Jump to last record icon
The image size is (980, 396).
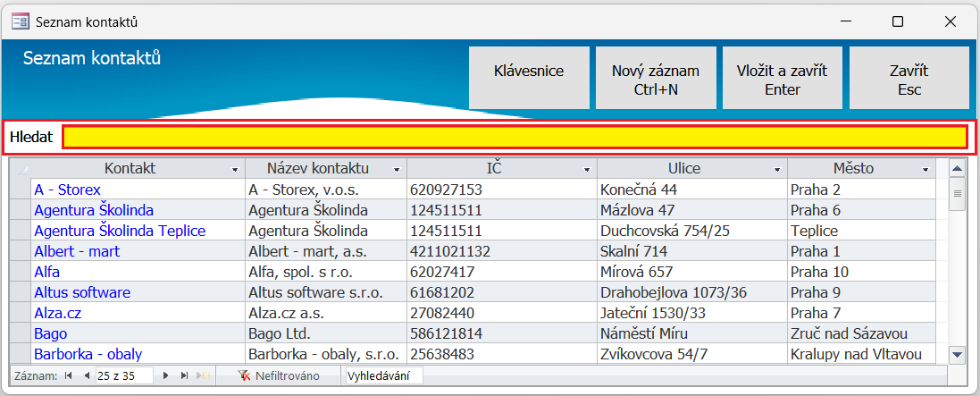[184, 375]
